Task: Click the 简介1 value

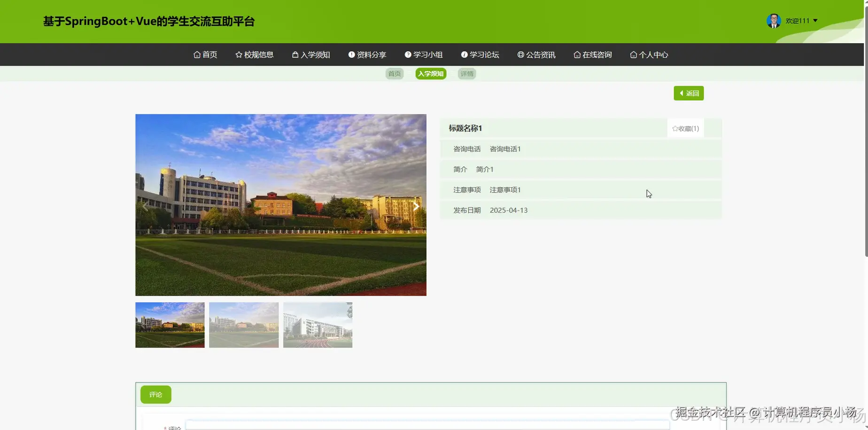Action: point(485,169)
